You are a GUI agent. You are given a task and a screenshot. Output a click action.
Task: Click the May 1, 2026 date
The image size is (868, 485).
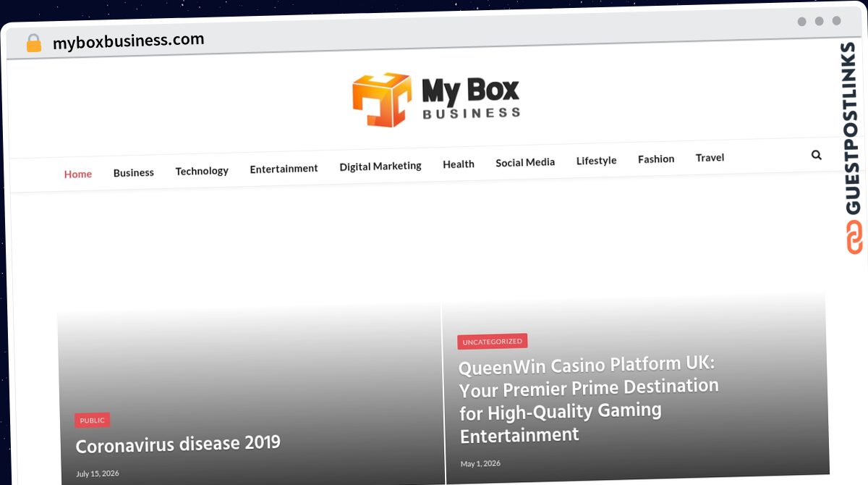[x=480, y=463]
